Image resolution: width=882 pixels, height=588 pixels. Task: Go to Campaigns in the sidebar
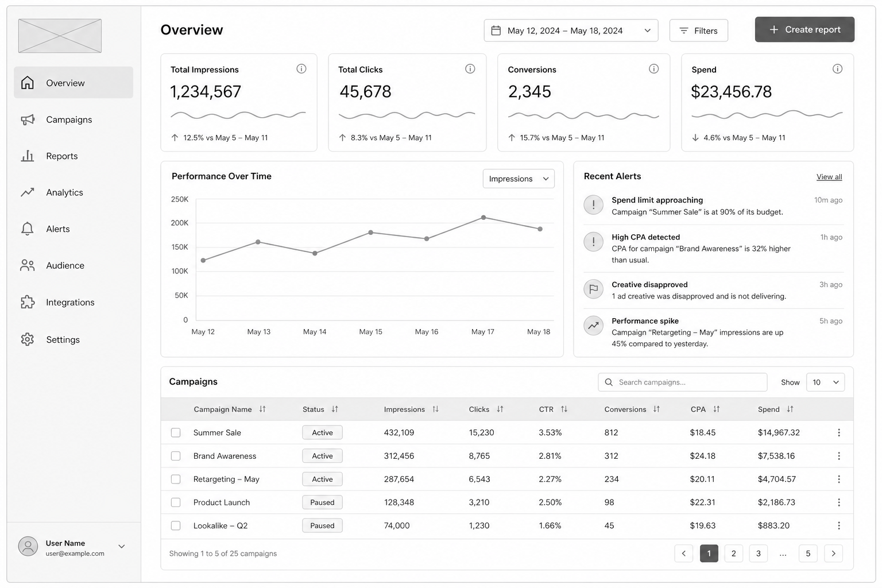tap(73, 119)
